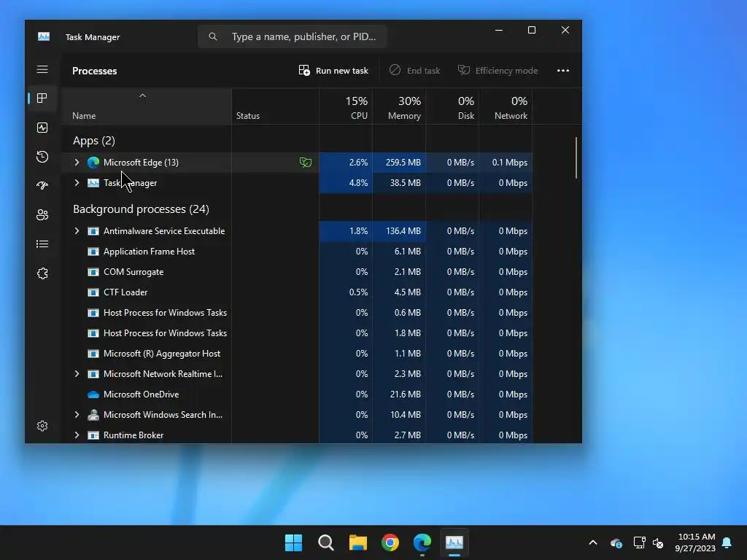747x560 pixels.
Task: Click the efficiency mode leaf icon on Microsoft Edge row
Action: pyautogui.click(x=306, y=163)
